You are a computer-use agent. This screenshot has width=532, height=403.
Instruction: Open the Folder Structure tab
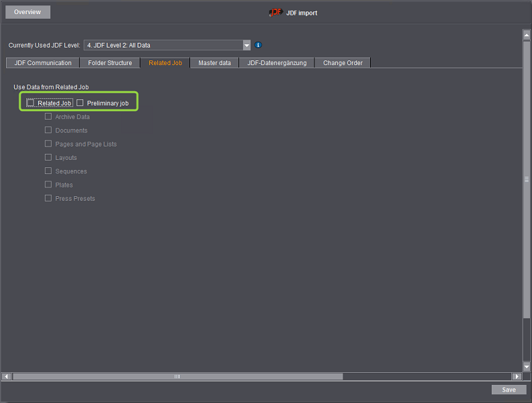(x=110, y=63)
